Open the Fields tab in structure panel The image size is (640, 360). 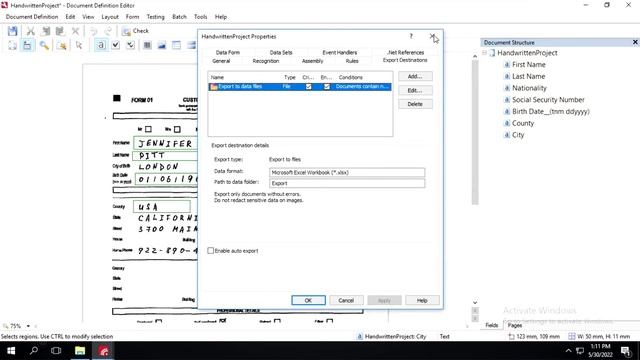coord(491,325)
